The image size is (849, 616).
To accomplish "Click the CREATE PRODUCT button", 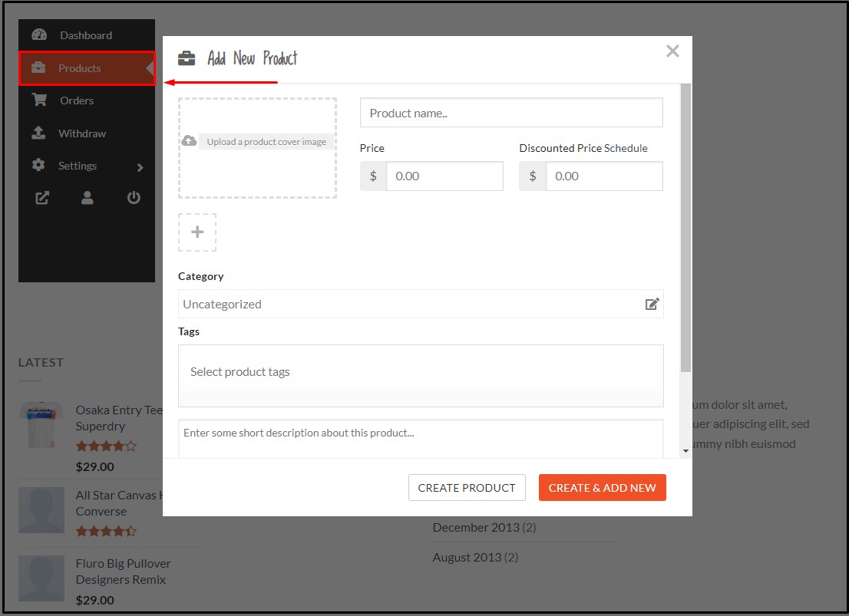I will pyautogui.click(x=467, y=488).
